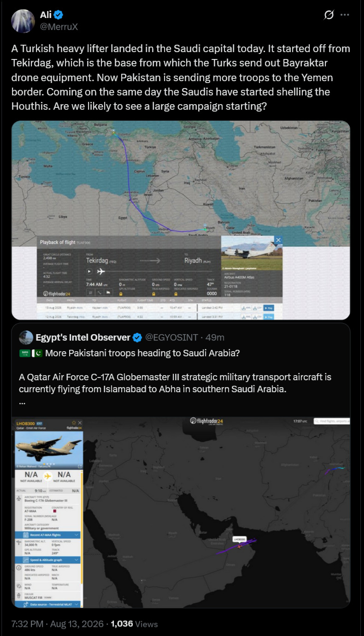Click Egypt's Intel Observer verified badge
This screenshot has height=636, width=364.
pos(137,338)
